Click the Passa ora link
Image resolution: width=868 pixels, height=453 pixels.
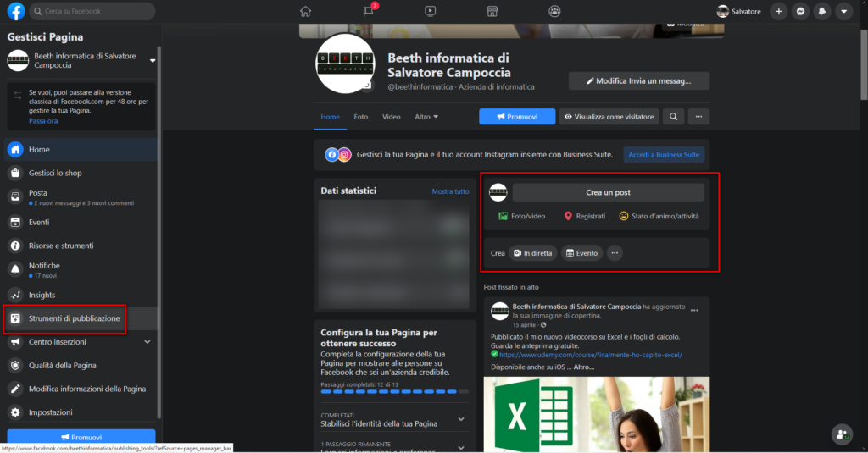(43, 120)
